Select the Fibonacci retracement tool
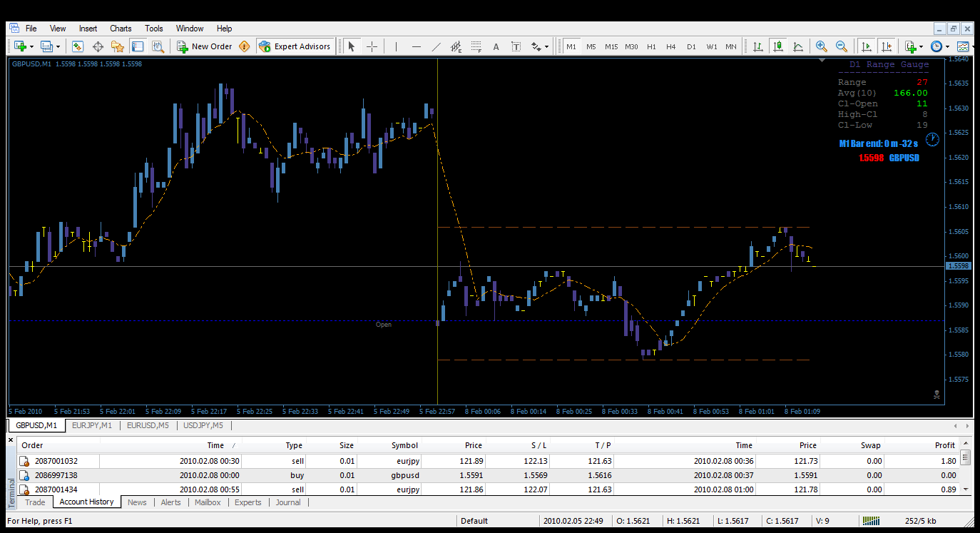Screen dimensions: 980x533 point(476,46)
